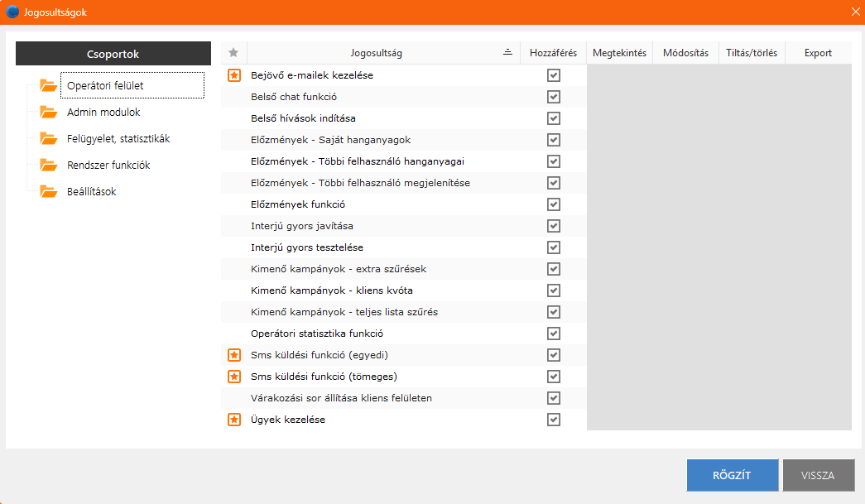Disable access for Operátori statisztika funkció
Screen dimensions: 865x504
click(x=553, y=334)
